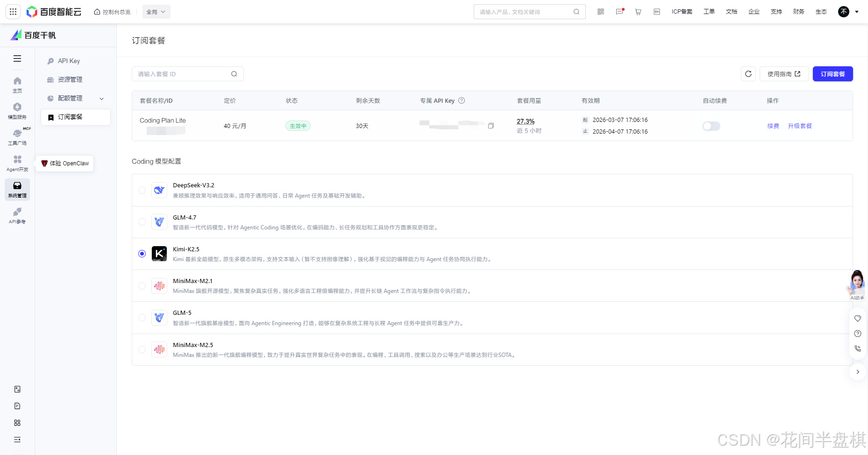Select the DeepSeek-V3.2 radio button
The image size is (868, 455).
[142, 190]
